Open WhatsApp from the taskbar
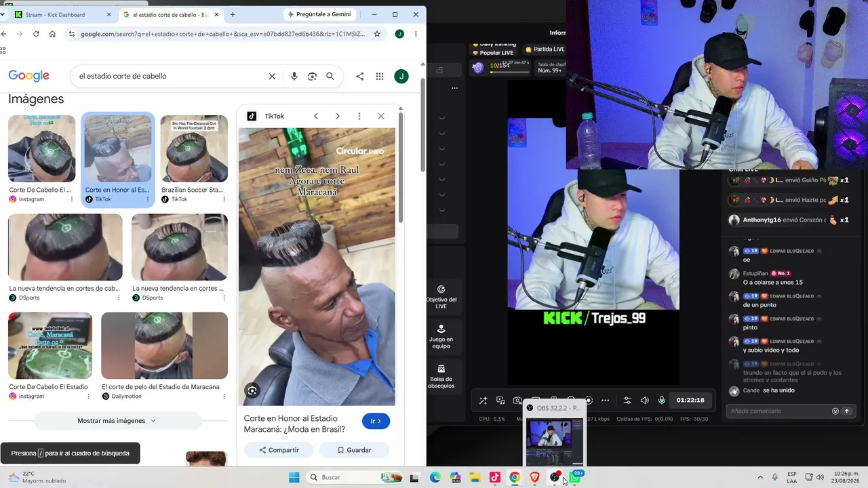Image resolution: width=868 pixels, height=488 pixels. click(575, 478)
